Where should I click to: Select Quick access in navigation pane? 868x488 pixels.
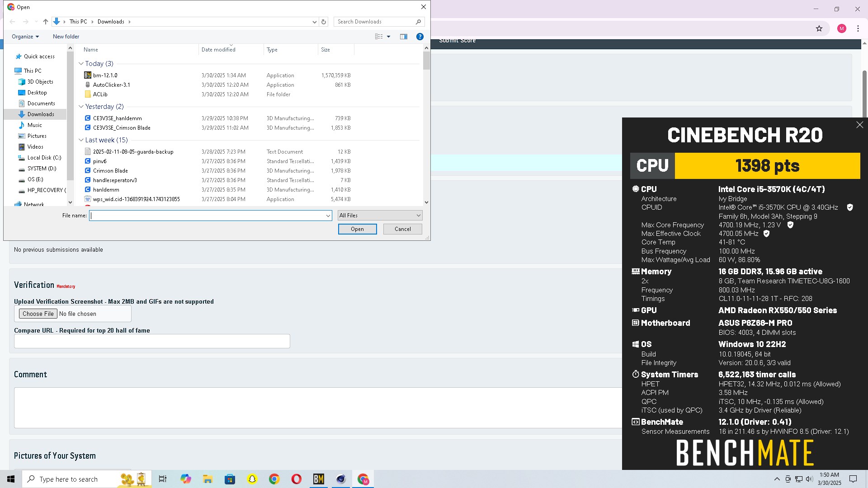pyautogui.click(x=39, y=56)
